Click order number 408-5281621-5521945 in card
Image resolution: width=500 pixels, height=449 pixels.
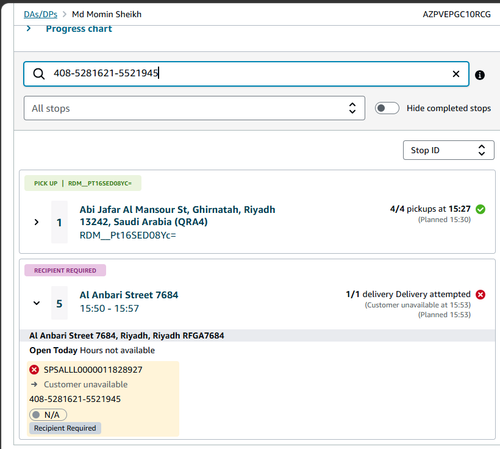click(75, 399)
